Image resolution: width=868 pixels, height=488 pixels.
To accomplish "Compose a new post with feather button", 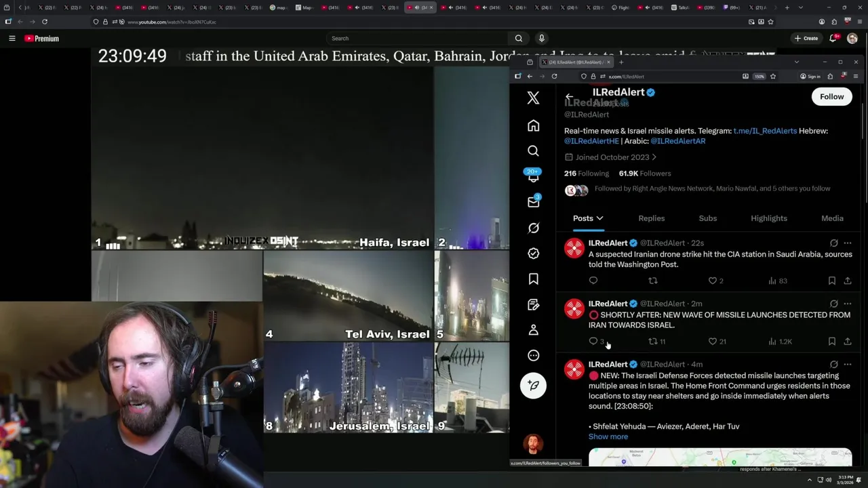I will (534, 385).
